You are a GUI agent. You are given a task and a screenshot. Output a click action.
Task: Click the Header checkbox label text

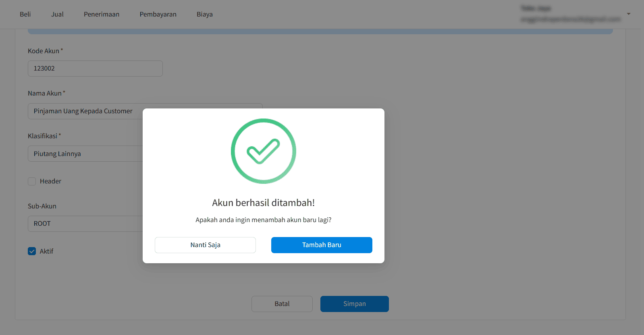[50, 181]
